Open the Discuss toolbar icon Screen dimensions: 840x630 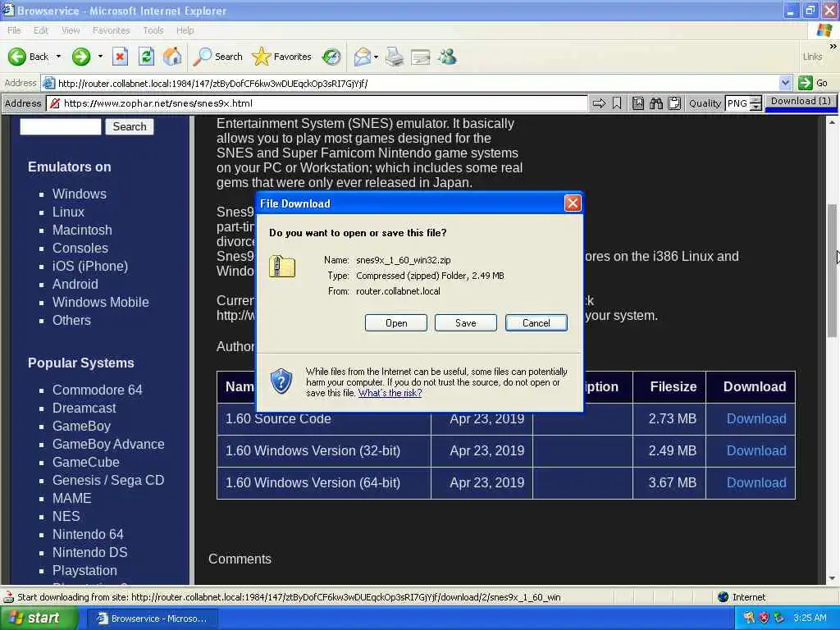(x=421, y=57)
